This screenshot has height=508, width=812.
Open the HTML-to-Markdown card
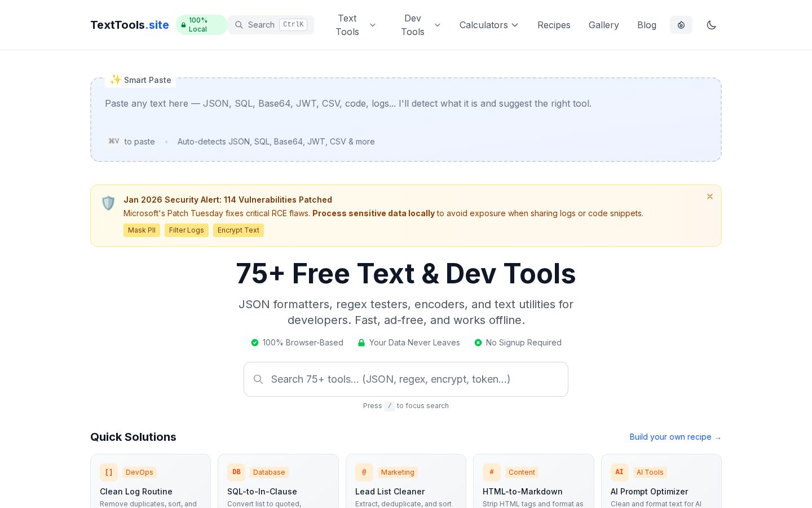533,481
